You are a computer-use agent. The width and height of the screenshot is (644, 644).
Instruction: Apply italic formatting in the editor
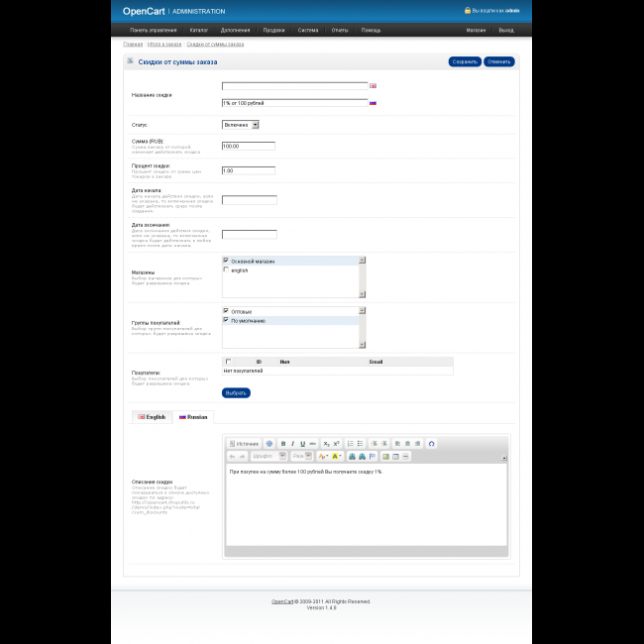[292, 443]
